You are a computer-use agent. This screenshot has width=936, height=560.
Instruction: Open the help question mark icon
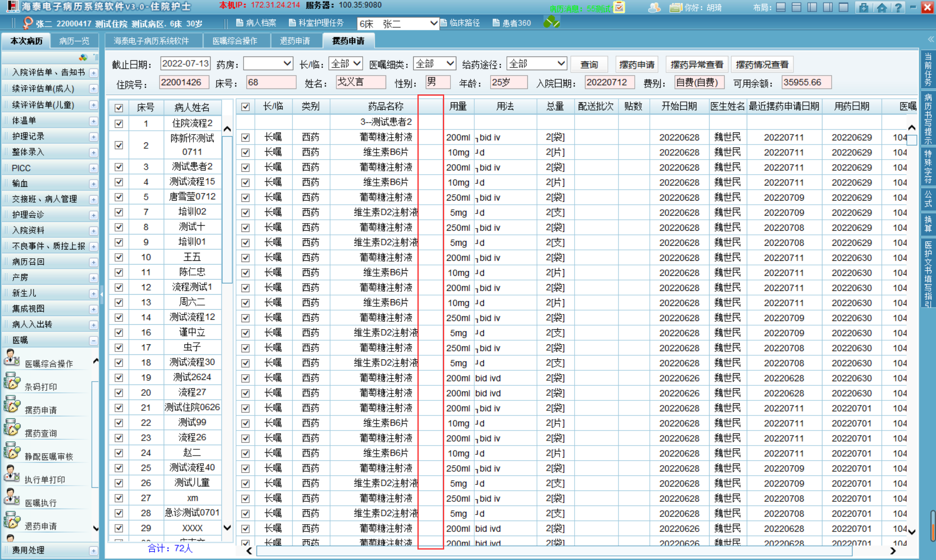coord(898,8)
